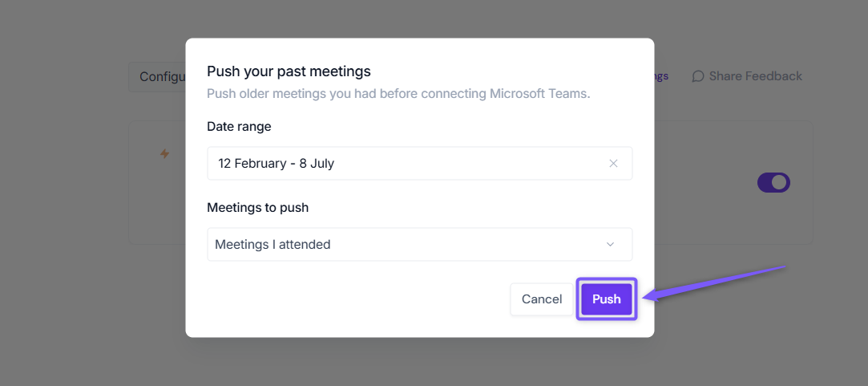Open the partially hidden Configu dropdown
868x386 pixels.
click(x=157, y=76)
